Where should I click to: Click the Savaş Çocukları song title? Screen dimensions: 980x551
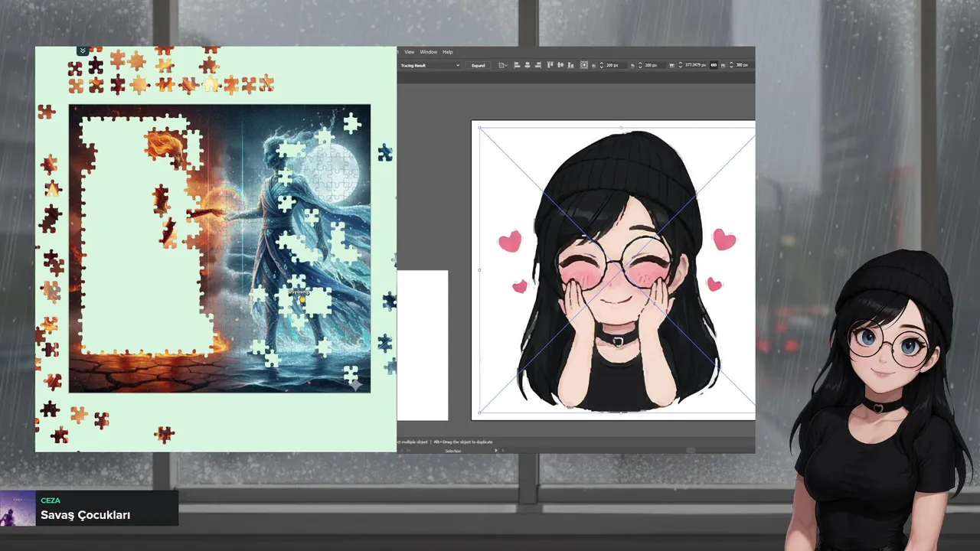(x=85, y=515)
